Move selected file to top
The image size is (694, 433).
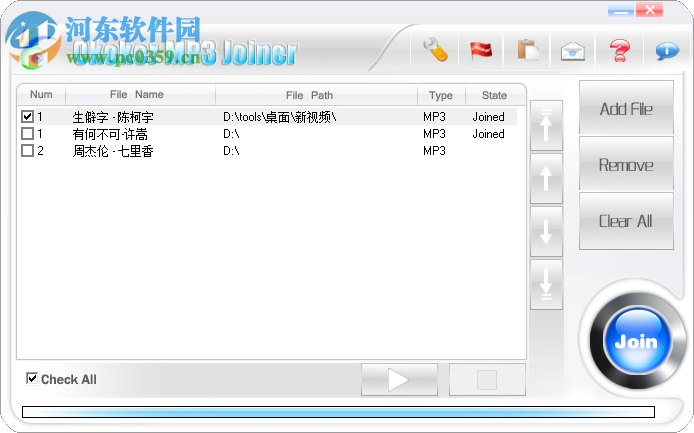(546, 126)
